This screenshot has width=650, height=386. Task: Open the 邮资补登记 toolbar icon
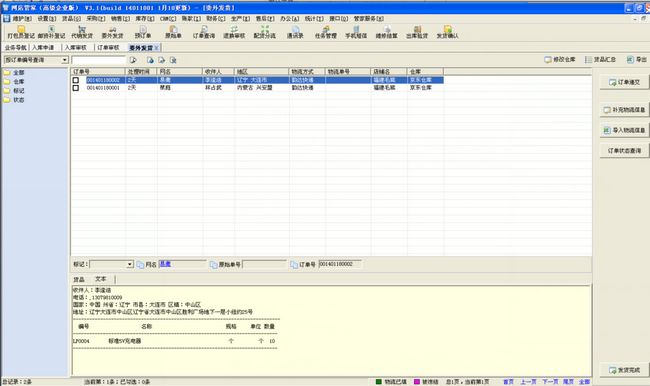tap(51, 32)
